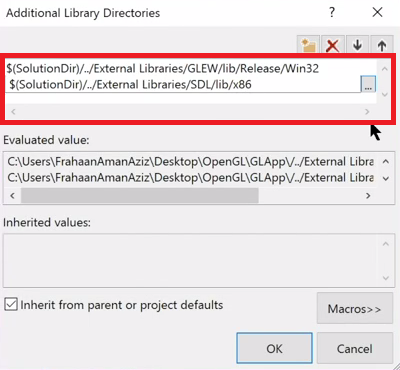Viewport: 400px width, 370px height.
Task: Click Evaluated value scroll left arrow
Action: click(x=12, y=195)
